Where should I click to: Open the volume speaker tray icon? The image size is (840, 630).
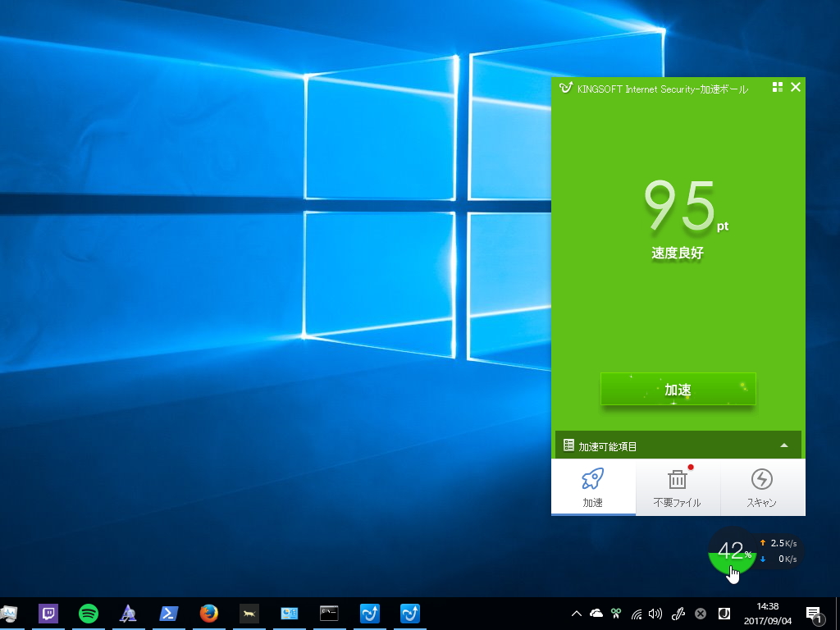tap(655, 614)
